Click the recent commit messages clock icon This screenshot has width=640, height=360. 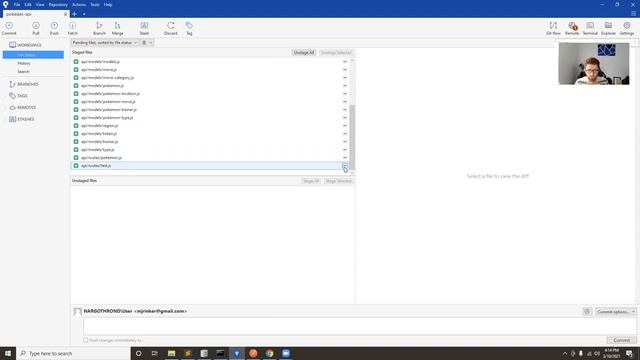pos(587,311)
